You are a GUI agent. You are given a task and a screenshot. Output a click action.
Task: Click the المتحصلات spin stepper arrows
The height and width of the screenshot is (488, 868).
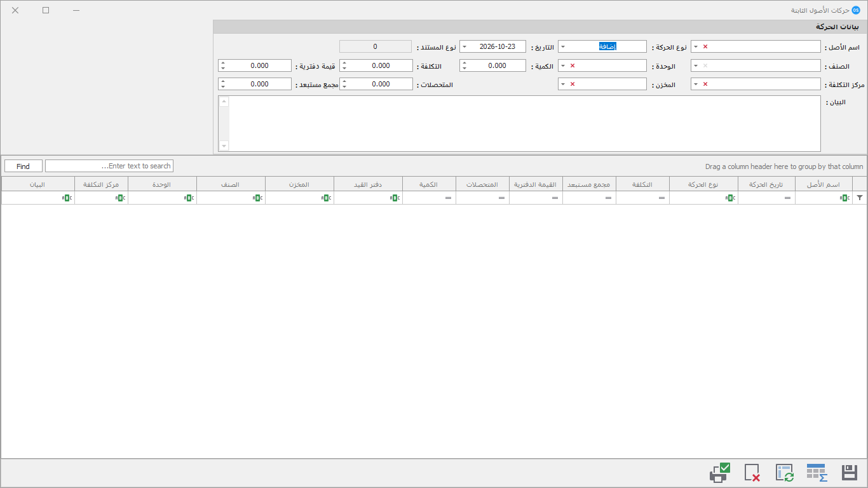pos(344,84)
